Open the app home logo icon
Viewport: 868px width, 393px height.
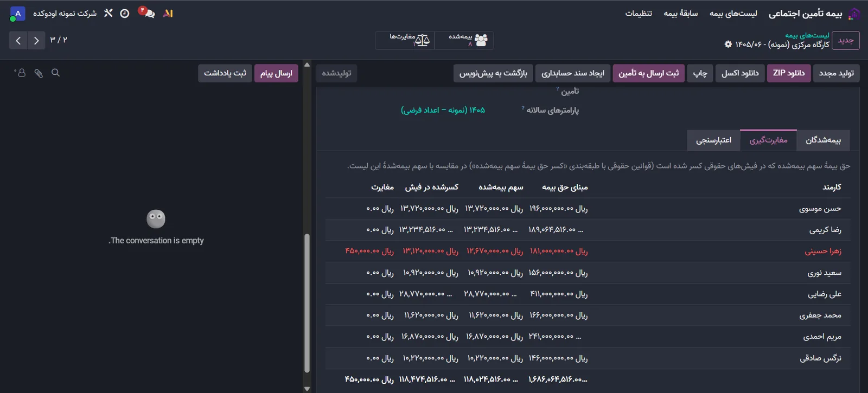pos(854,14)
